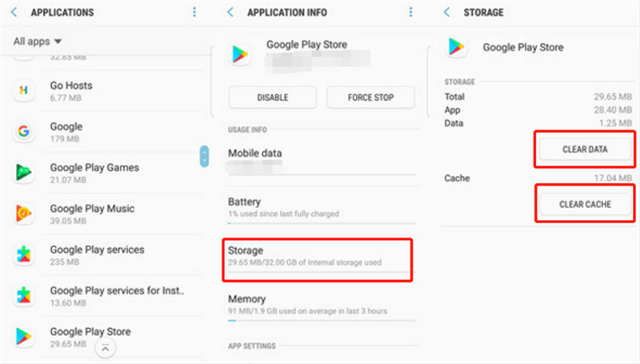Open the Applications three-dot overflow menu

pos(194,13)
